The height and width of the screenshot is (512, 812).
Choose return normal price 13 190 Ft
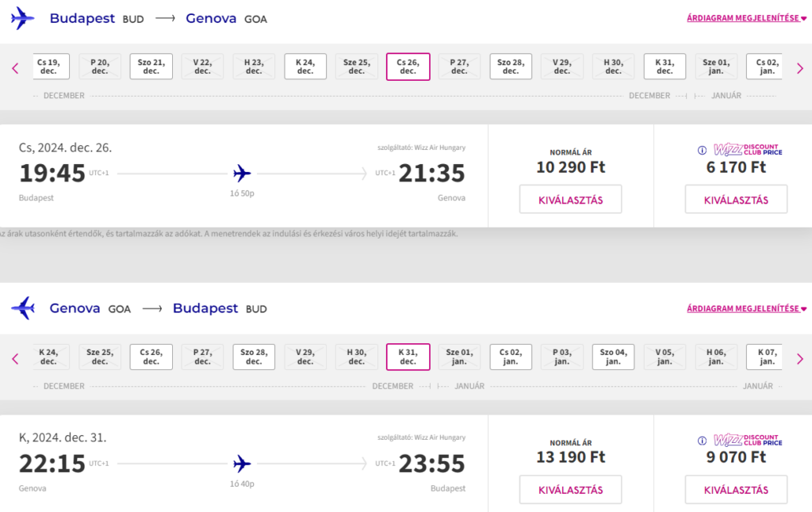click(x=571, y=490)
